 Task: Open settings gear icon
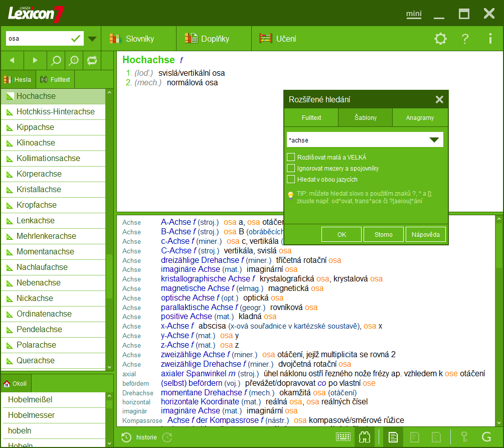coord(440,39)
